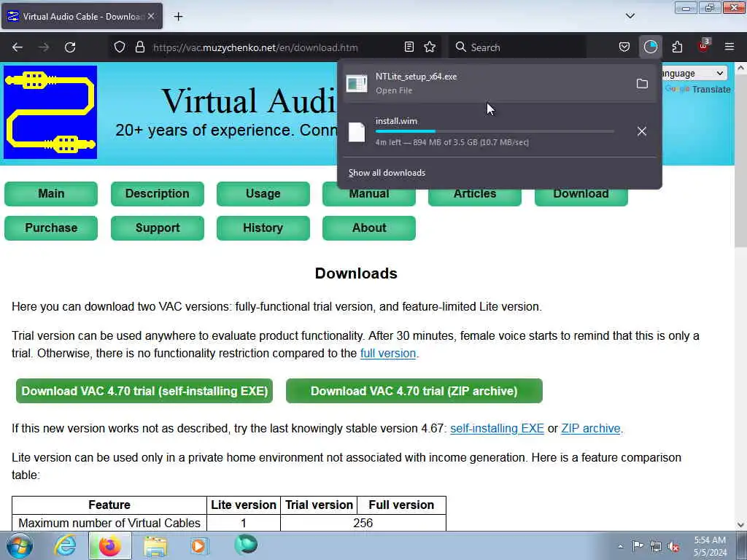Click Show all downloads

coord(387,173)
